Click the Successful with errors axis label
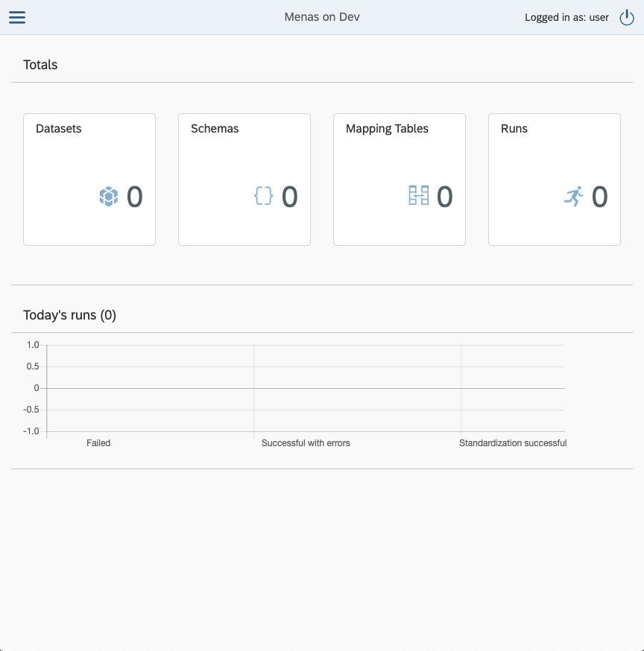The image size is (644, 651). [306, 443]
